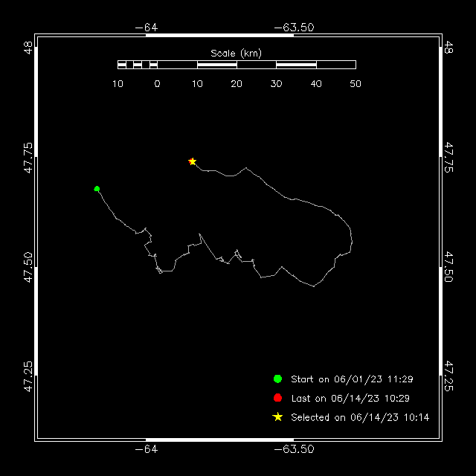Click the yellow star selected position marker
This screenshot has height=476, width=476.
[x=192, y=161]
